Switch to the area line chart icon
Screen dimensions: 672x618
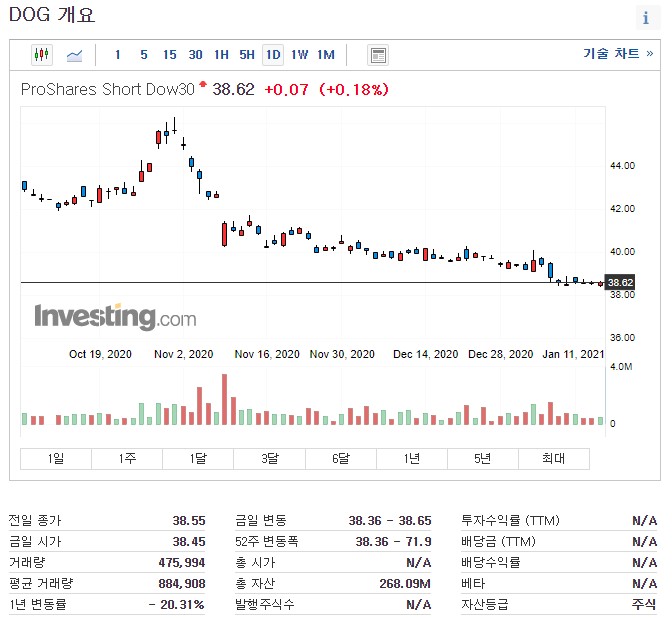click(74, 55)
